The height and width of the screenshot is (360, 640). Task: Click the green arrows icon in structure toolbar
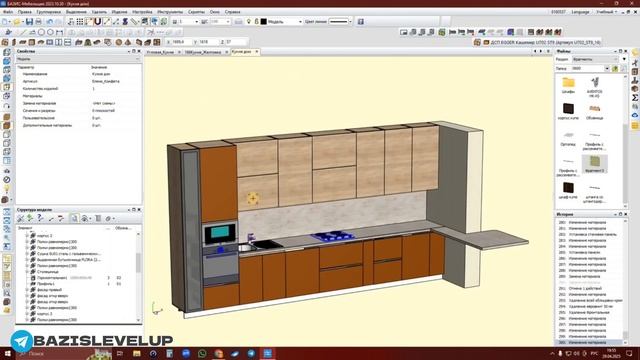point(30,218)
